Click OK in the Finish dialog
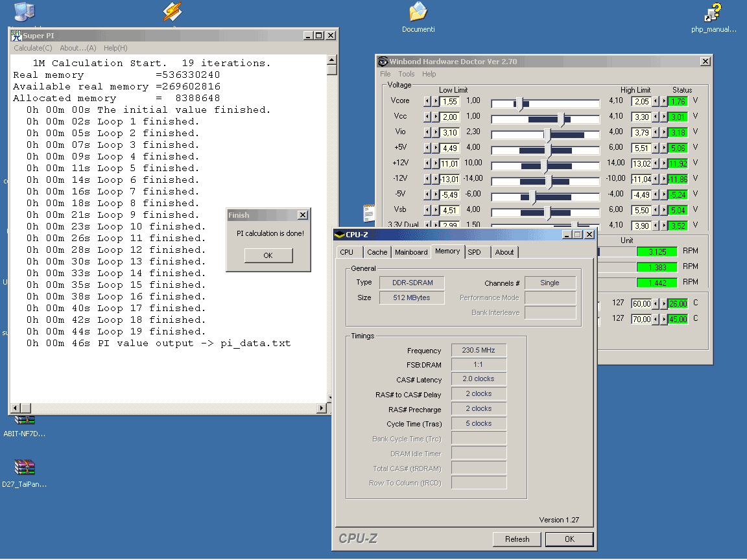The height and width of the screenshot is (560, 747). 268,255
